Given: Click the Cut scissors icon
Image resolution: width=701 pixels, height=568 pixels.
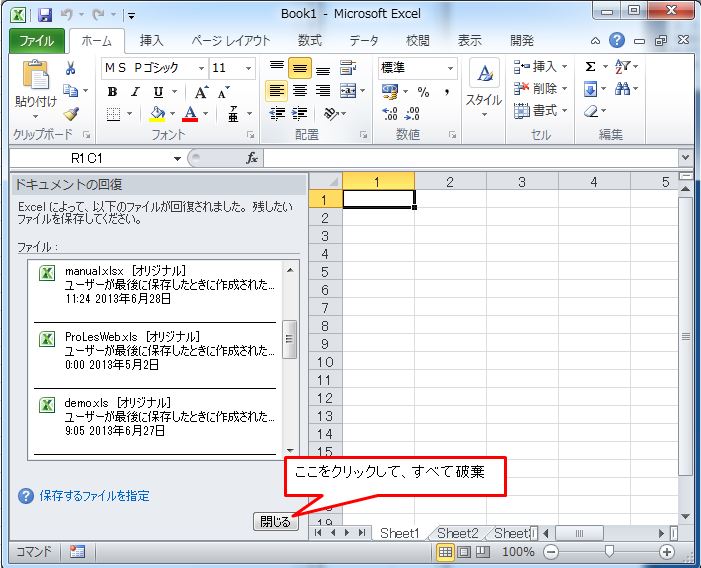Looking at the screenshot, I should (71, 68).
